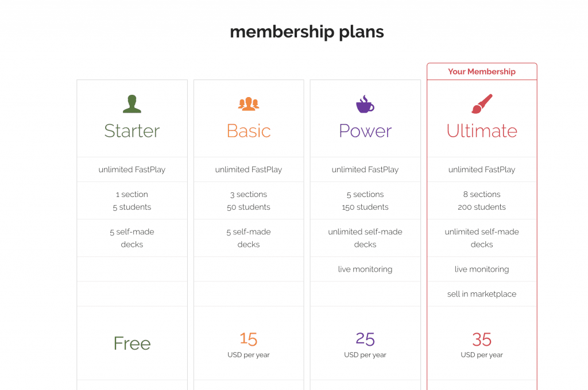
Task: Click 8 sections 200 students row
Action: click(x=482, y=200)
